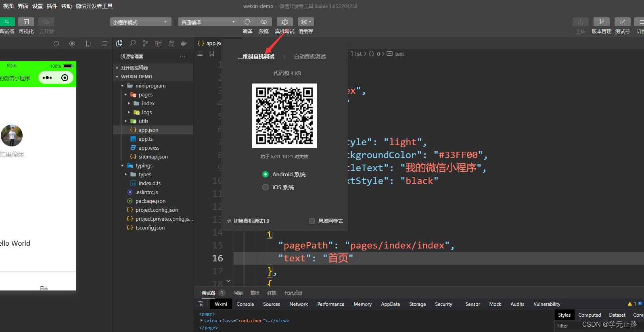Click the 版本管理 branch icon
Image resolution: width=644 pixels, height=332 pixels.
(x=601, y=22)
